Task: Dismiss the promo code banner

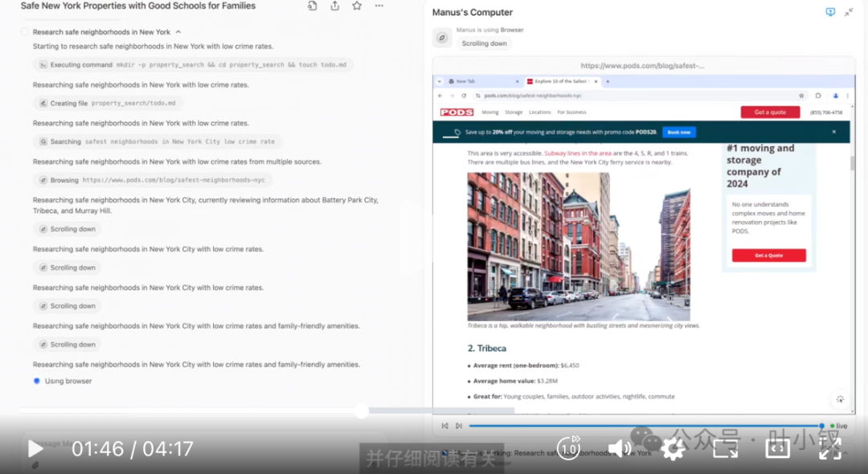Action: (833, 133)
